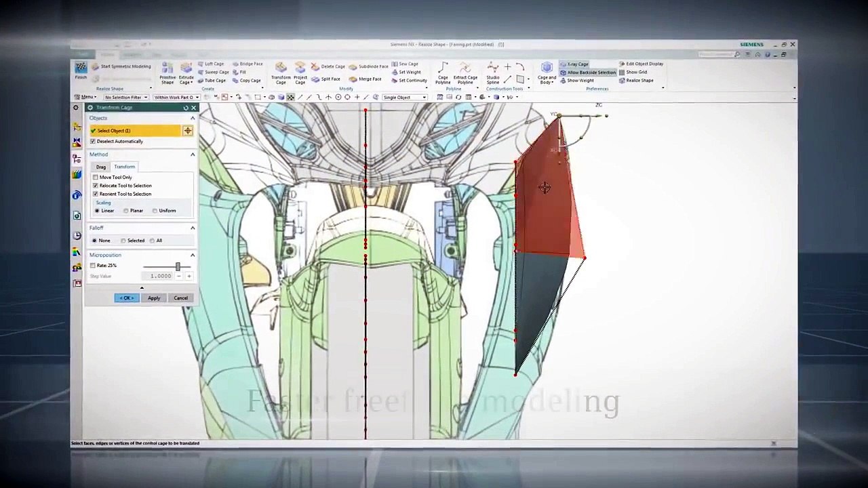Select the Tube Cage command

tap(211, 80)
